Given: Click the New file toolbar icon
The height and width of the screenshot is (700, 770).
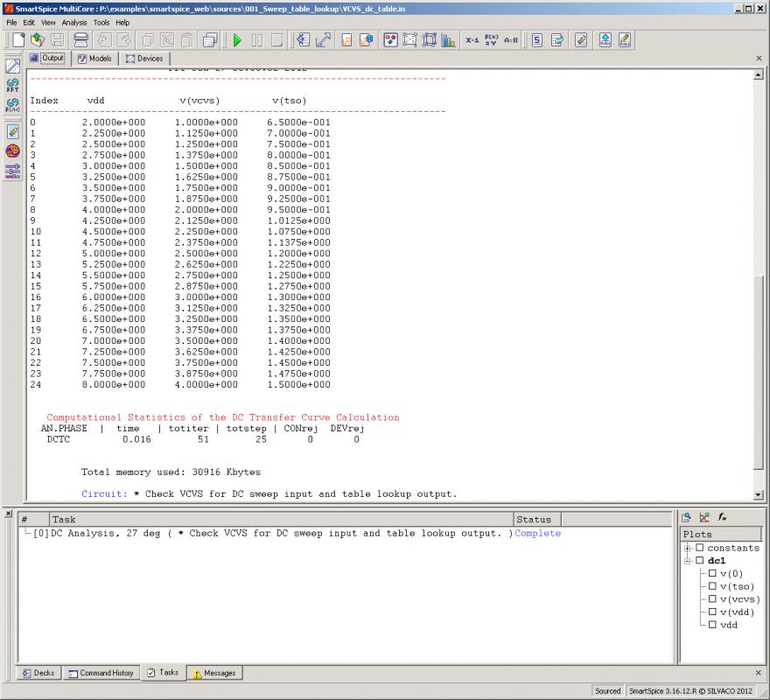Looking at the screenshot, I should [18, 40].
